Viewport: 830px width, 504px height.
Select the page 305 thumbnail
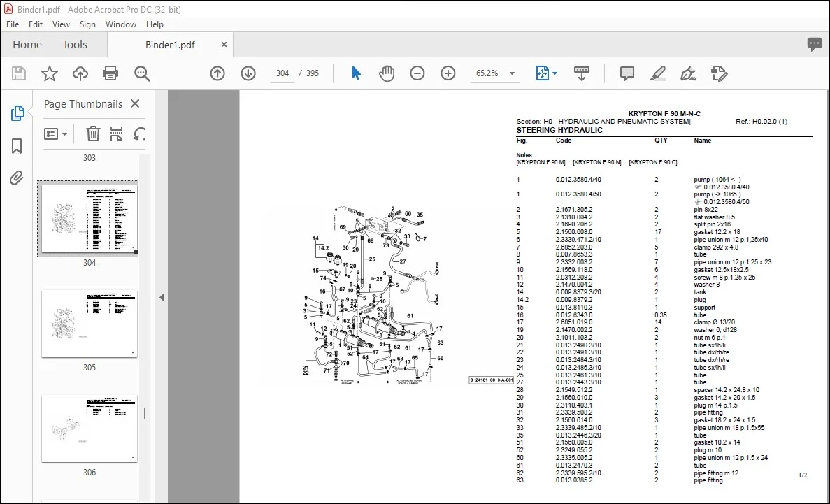pos(90,324)
